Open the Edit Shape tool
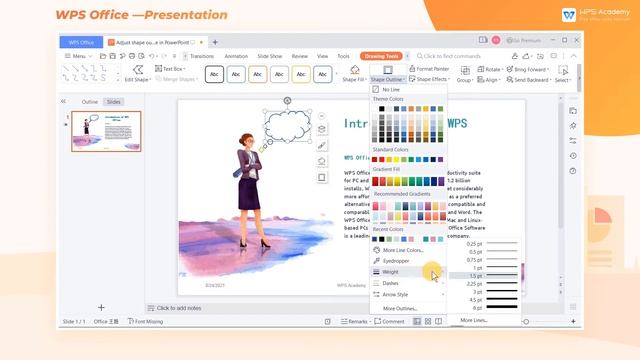The height and width of the screenshot is (360, 640). [138, 74]
